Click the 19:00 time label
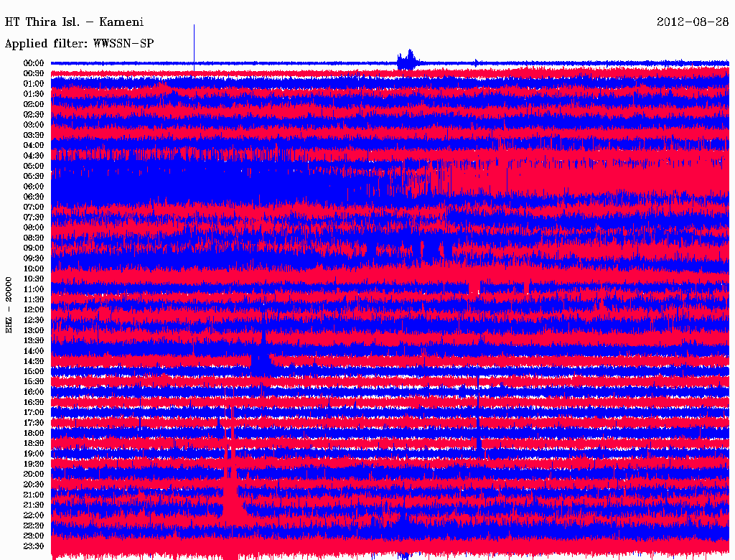The height and width of the screenshot is (560, 735). tap(34, 454)
